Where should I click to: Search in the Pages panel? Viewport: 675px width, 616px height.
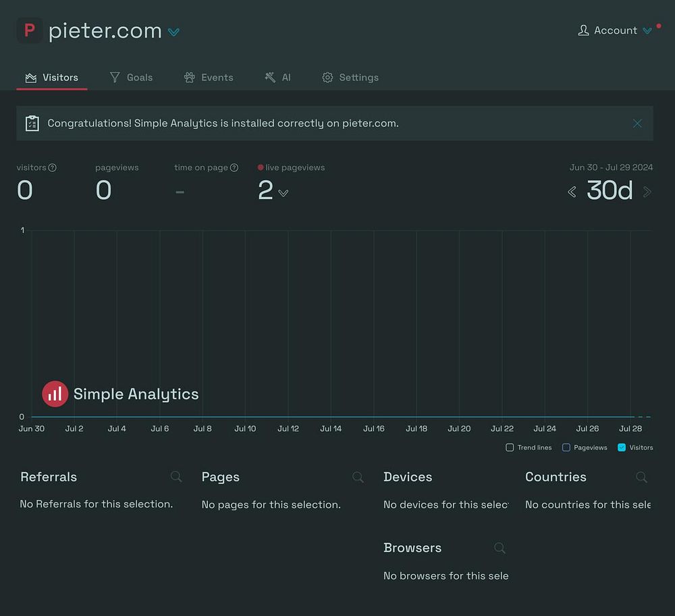[x=358, y=476]
